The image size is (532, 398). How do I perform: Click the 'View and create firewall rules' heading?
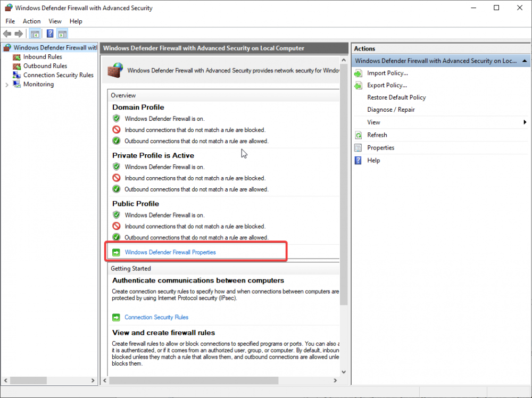point(163,333)
